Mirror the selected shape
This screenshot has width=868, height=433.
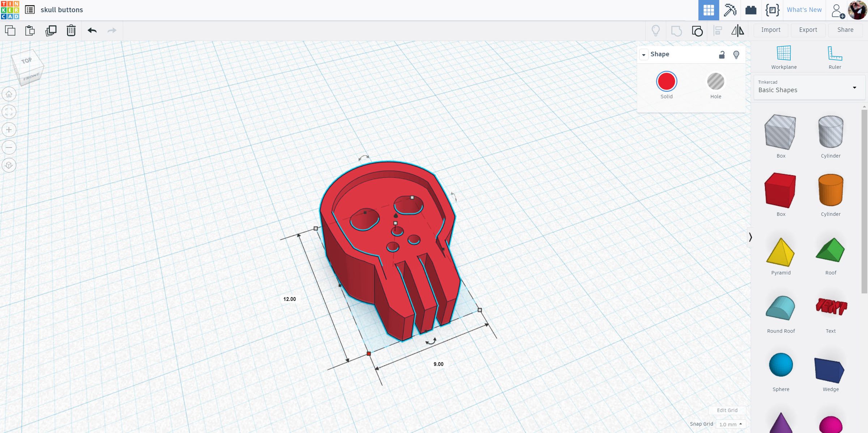[x=739, y=31]
